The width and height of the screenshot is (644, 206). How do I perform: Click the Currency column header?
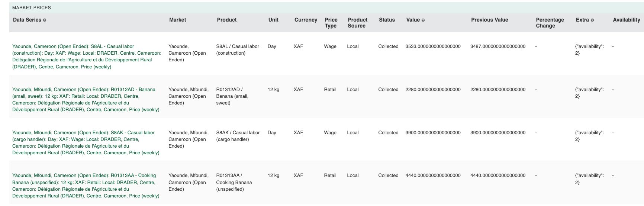[306, 20]
